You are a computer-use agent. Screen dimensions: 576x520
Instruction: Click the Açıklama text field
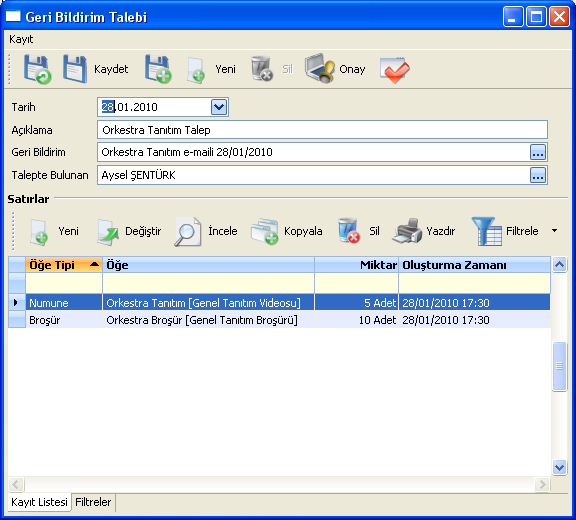pyautogui.click(x=322, y=130)
